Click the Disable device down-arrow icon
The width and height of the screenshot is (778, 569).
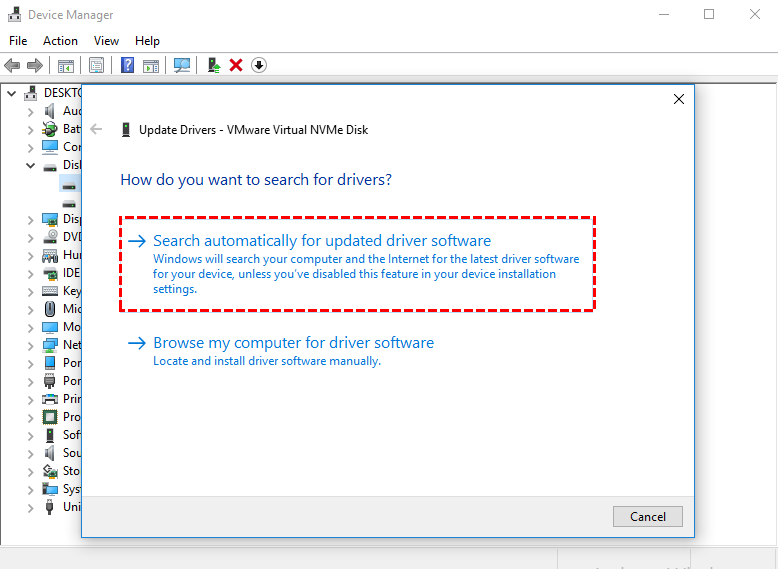coord(259,66)
